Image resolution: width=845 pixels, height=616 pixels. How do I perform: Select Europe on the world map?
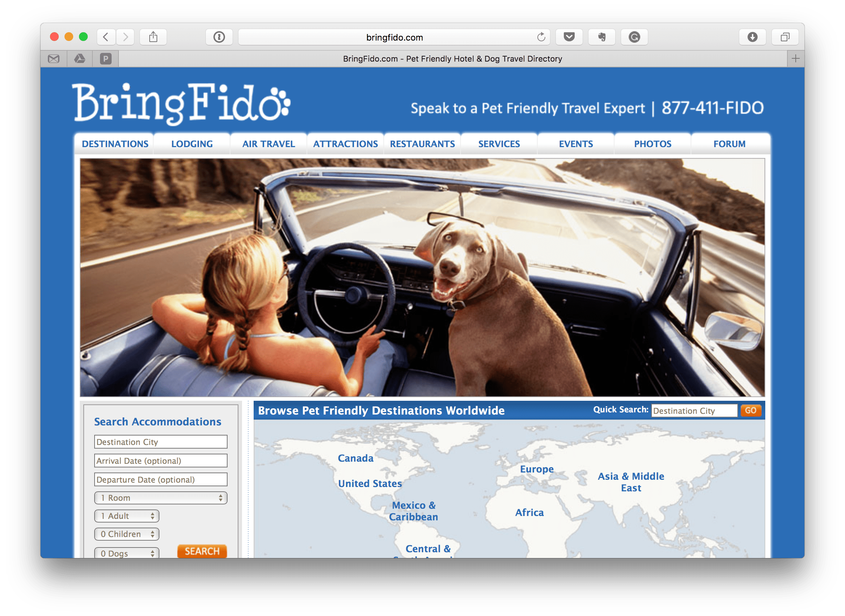tap(537, 469)
